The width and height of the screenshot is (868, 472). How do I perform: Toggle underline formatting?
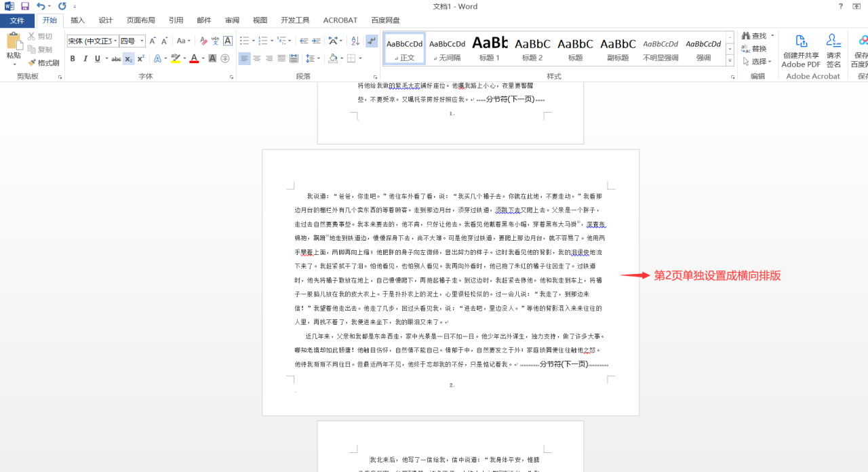97,58
